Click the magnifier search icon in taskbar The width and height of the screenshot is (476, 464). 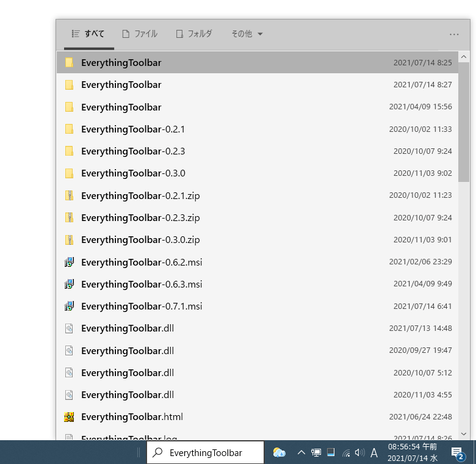[x=157, y=452]
